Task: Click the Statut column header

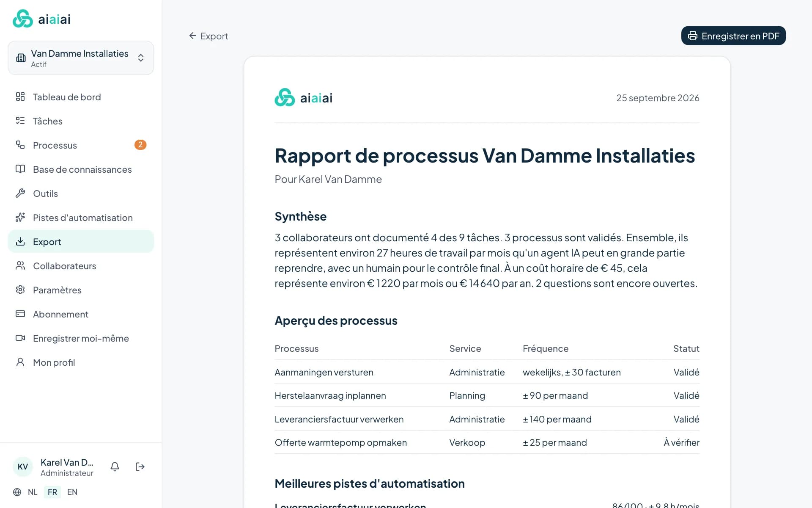Action: (x=686, y=348)
